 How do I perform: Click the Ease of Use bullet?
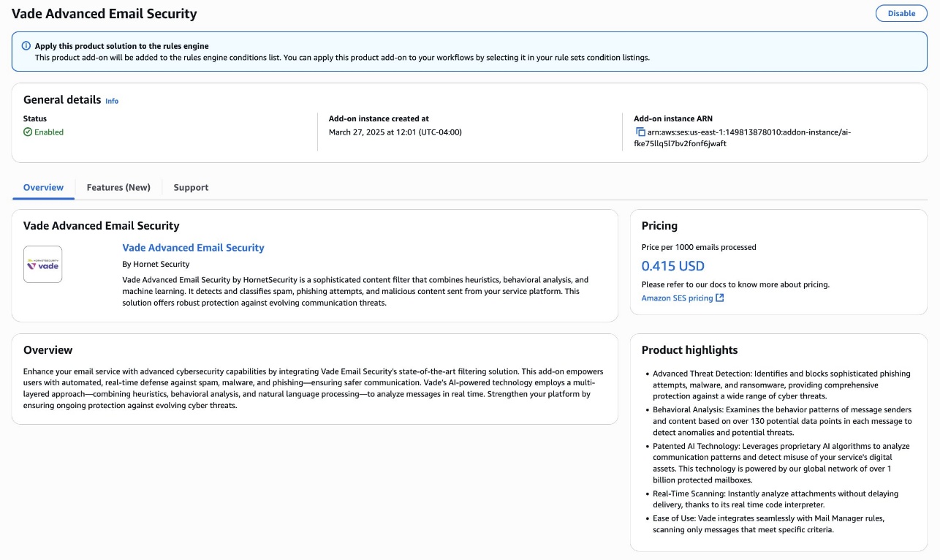[768, 524]
